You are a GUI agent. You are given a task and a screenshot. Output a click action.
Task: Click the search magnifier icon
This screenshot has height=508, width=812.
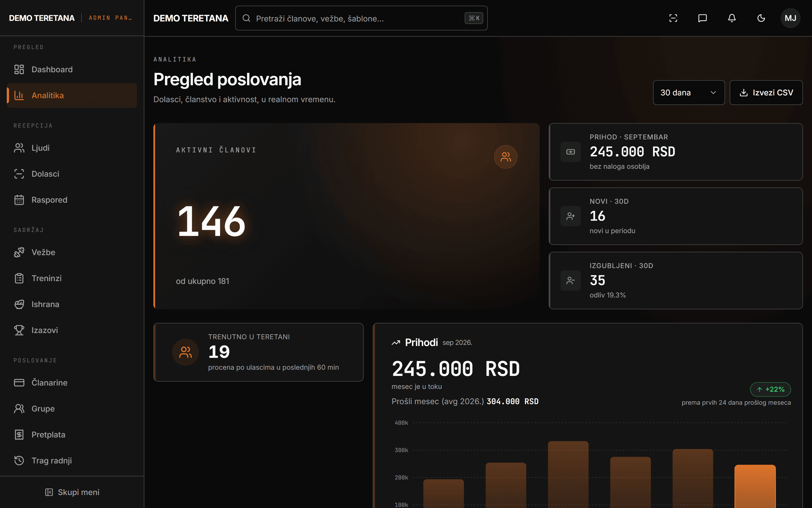pyautogui.click(x=246, y=18)
